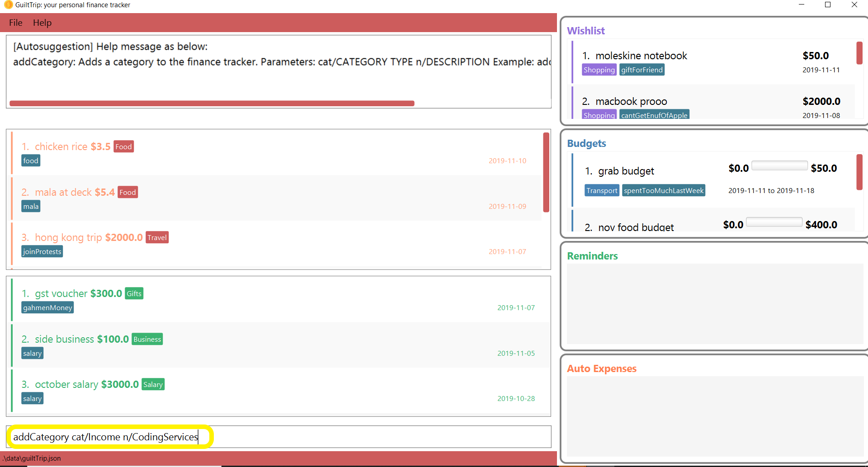The height and width of the screenshot is (467, 868).
Task: Click the Budgets panel scrollbar
Action: [x=859, y=172]
